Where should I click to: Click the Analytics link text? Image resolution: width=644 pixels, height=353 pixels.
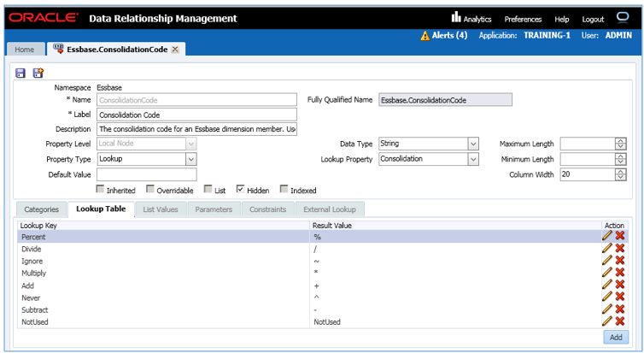(x=477, y=19)
